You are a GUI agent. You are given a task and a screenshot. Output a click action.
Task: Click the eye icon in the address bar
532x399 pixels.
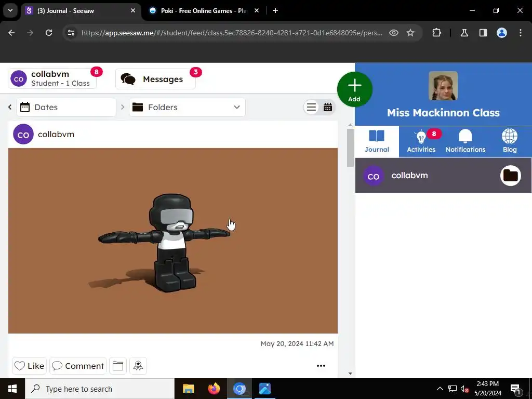coord(394,33)
